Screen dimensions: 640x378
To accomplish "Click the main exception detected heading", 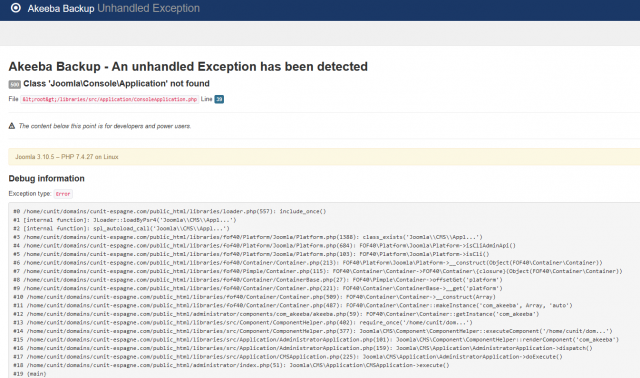I will pyautogui.click(x=188, y=67).
